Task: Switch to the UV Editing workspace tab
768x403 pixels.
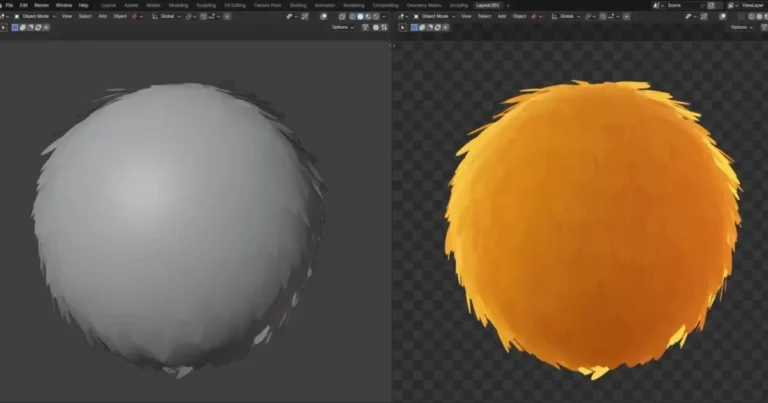Action: click(x=235, y=5)
